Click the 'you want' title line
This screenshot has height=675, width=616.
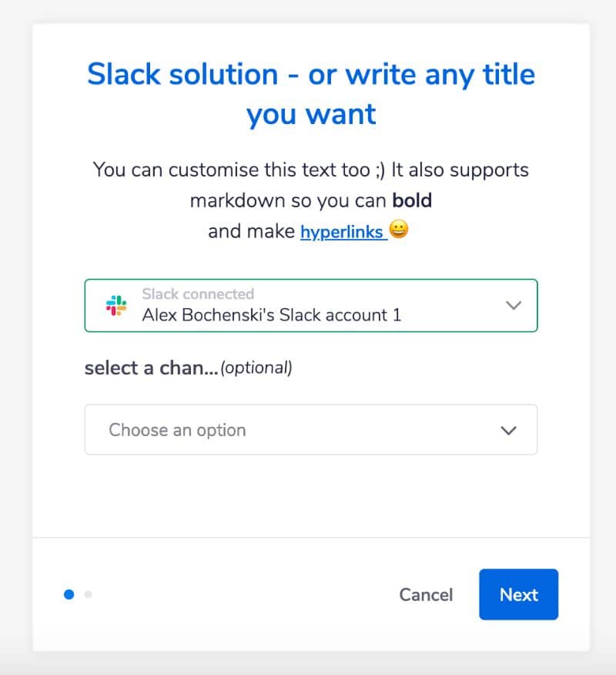311,115
